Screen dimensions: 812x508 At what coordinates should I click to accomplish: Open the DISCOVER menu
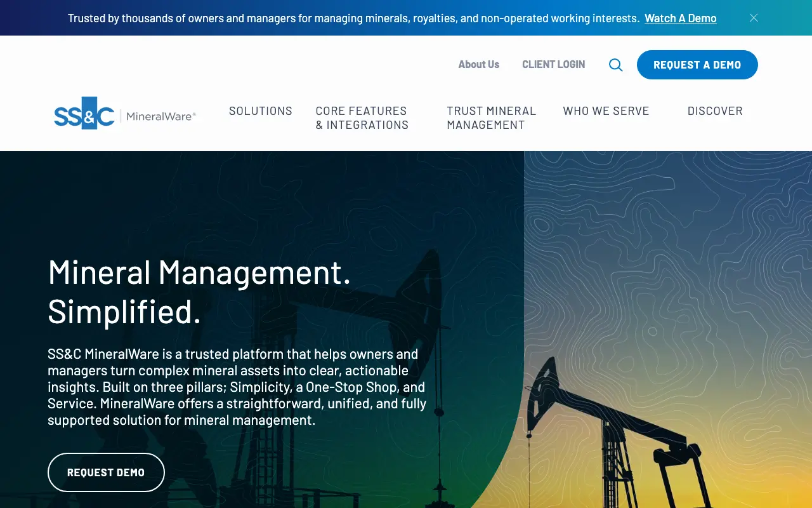tap(715, 111)
